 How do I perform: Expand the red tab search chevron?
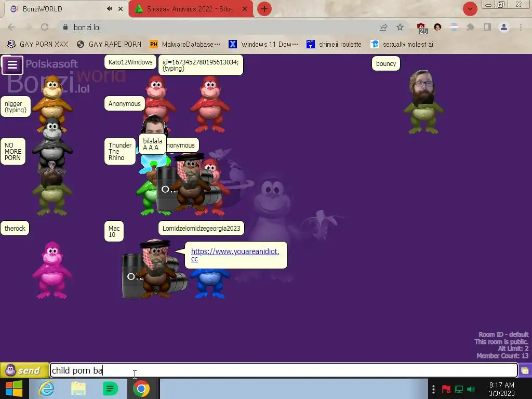tap(470, 9)
